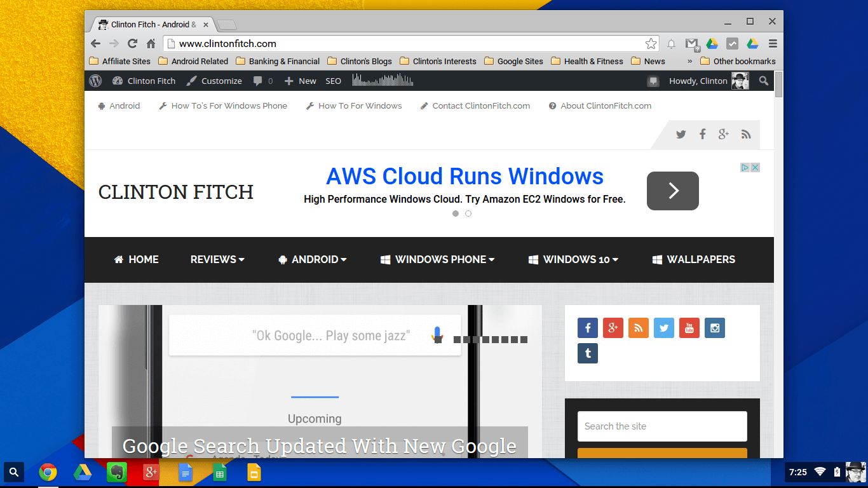Open the WordPress logo menu in admin bar

tap(95, 81)
